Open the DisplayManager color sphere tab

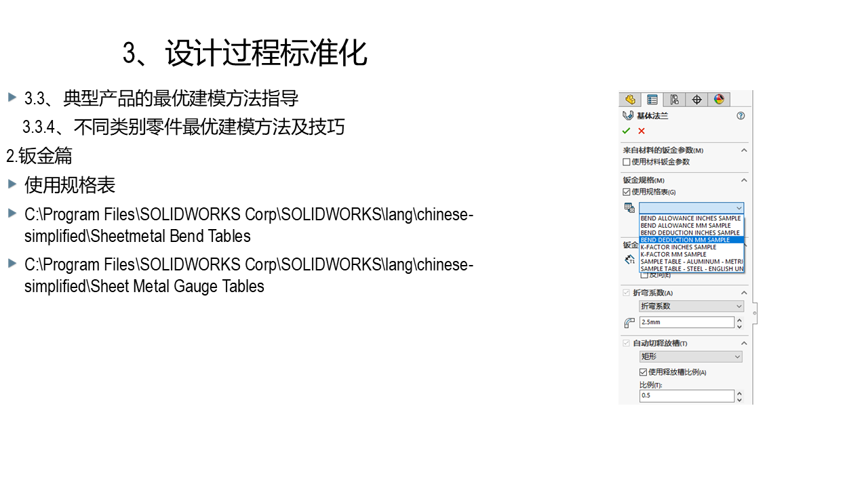719,100
